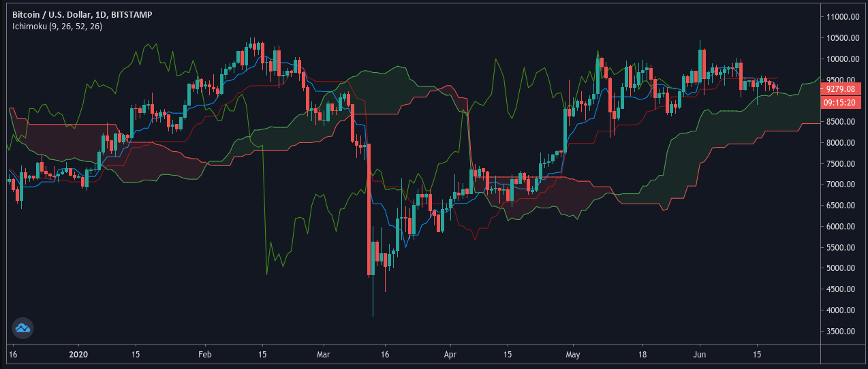Viewport: 868px width, 369px height.
Task: Click the 2020 label on time axis
Action: coord(79,355)
